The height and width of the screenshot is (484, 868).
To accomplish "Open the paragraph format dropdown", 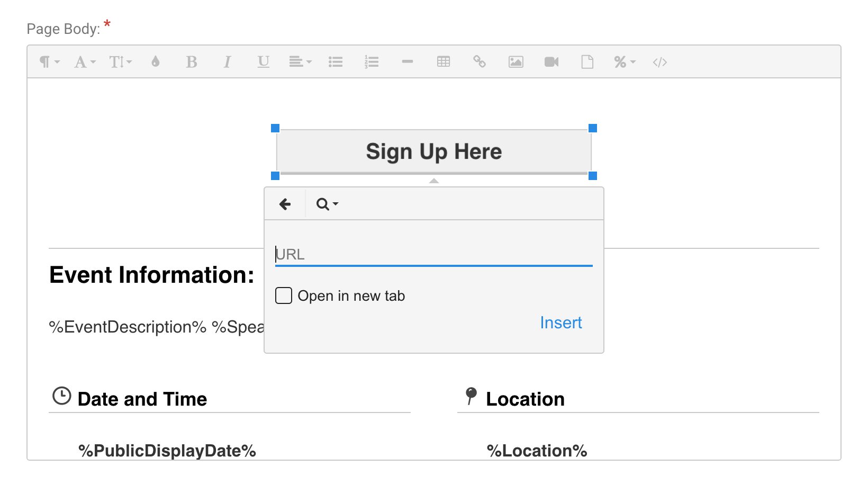I will (x=50, y=62).
